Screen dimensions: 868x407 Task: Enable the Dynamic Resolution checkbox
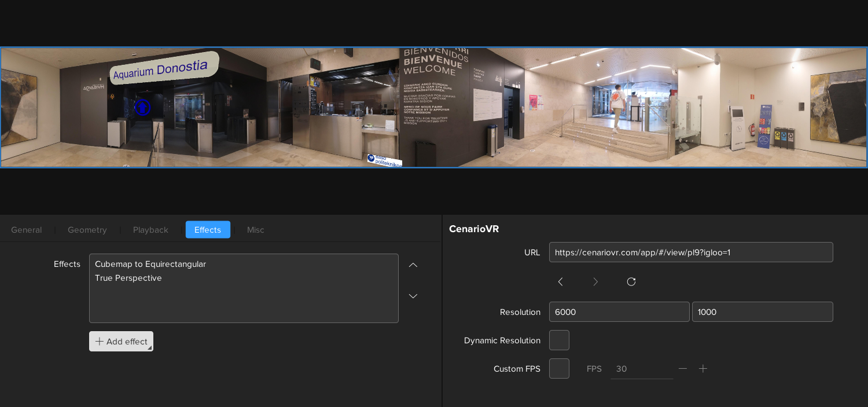[559, 340]
